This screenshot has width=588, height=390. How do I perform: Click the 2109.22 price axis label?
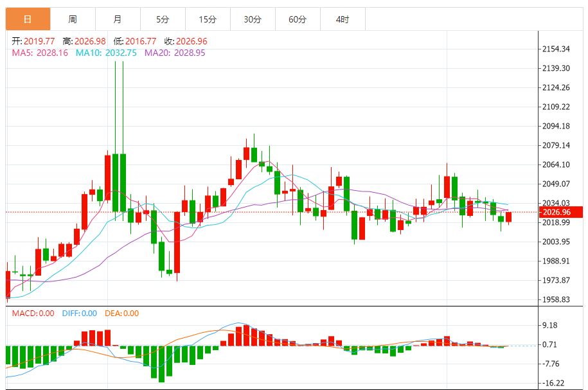click(556, 107)
